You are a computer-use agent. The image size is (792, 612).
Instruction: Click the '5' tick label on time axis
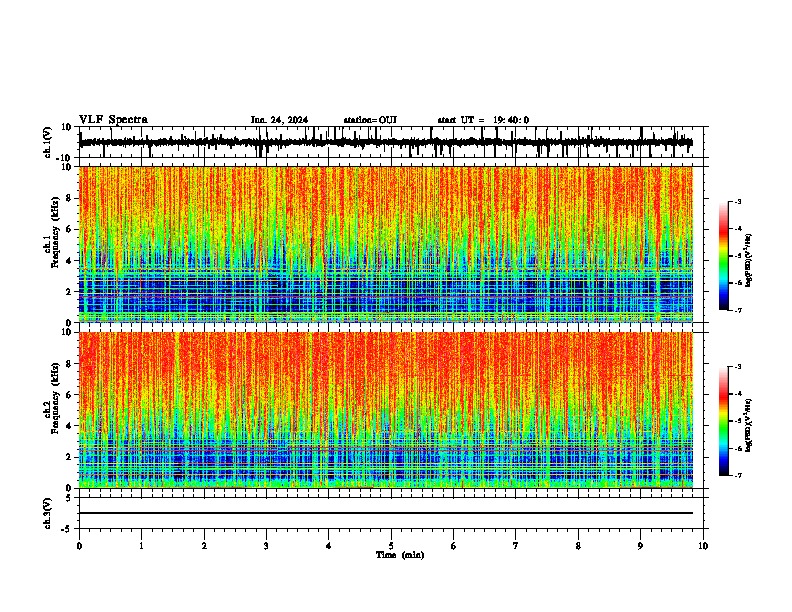pos(391,546)
